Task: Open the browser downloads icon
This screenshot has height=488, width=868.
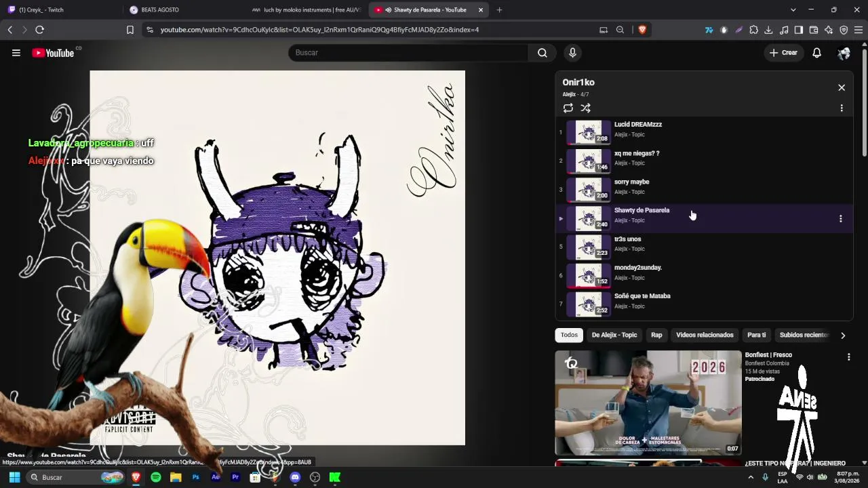Action: click(768, 30)
